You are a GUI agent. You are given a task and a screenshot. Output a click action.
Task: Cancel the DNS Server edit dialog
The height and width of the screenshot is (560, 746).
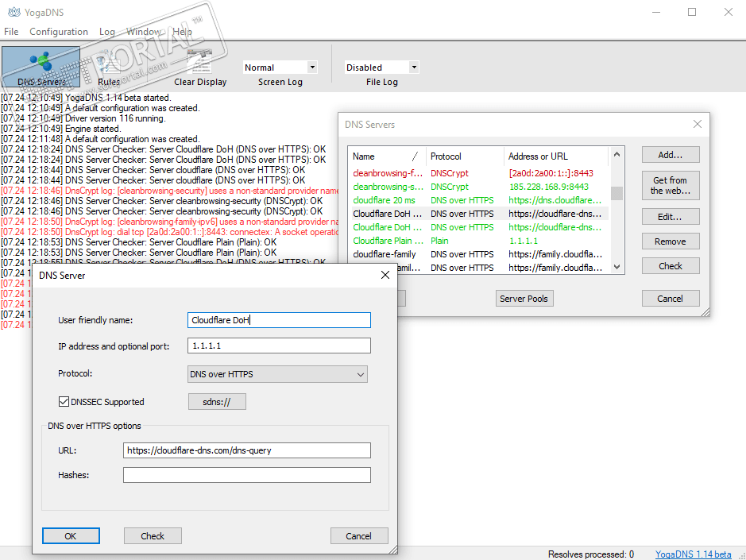tap(359, 535)
